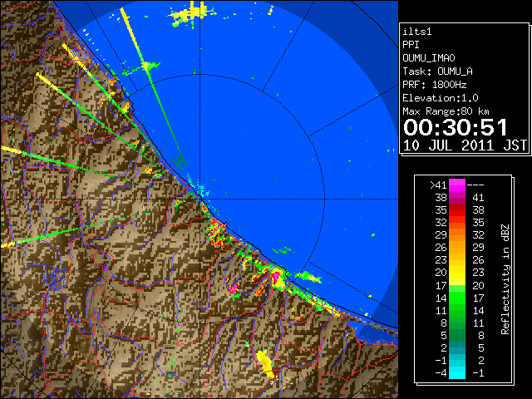532x399 pixels.
Task: Pick the bright magenta legend color band
Action: (457, 185)
